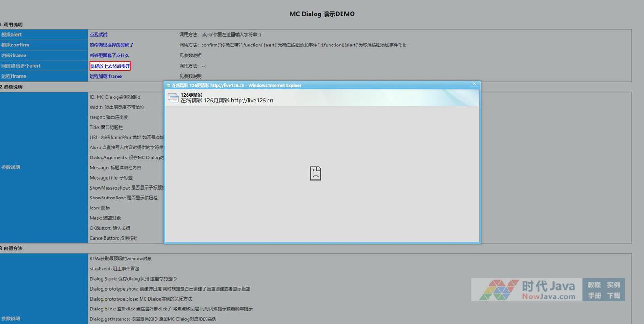Open the 看看里面套了点什么 iframe link
644x324 pixels.
point(109,56)
